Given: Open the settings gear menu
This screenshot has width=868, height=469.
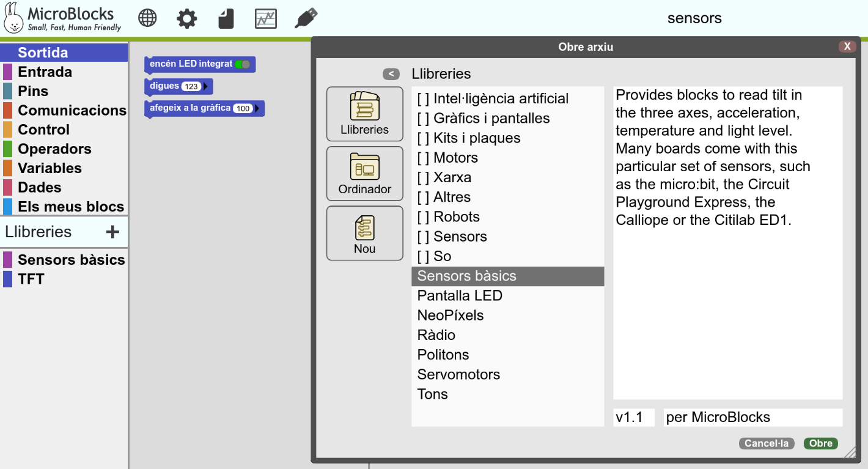Looking at the screenshot, I should click(x=187, y=18).
